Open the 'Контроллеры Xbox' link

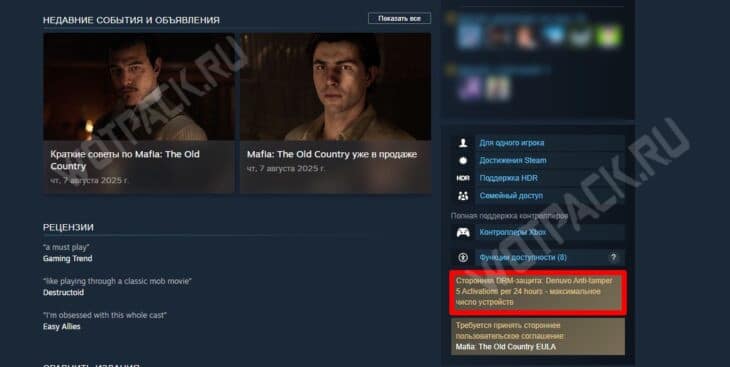point(513,232)
